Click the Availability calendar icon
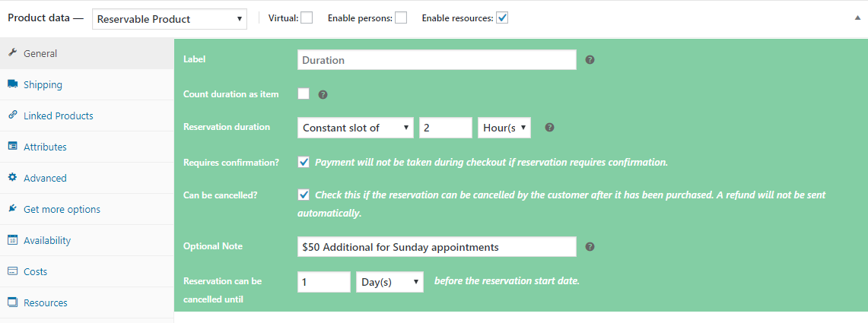This screenshot has height=323, width=868. [13, 240]
